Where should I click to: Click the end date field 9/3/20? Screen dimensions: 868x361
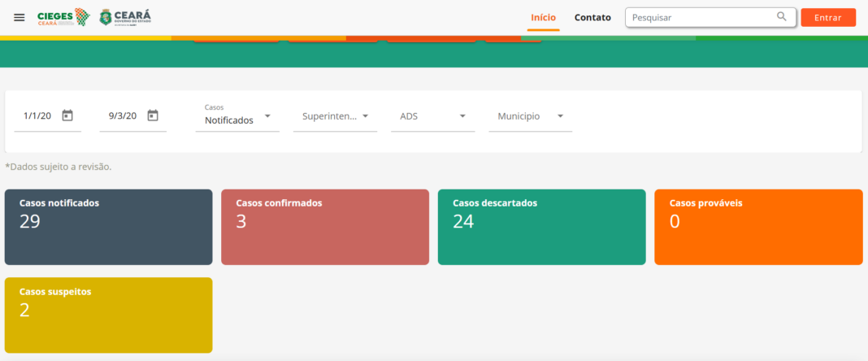coord(123,116)
